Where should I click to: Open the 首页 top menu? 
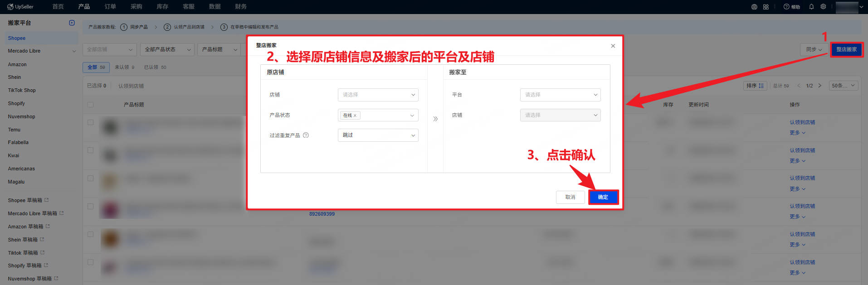click(58, 7)
